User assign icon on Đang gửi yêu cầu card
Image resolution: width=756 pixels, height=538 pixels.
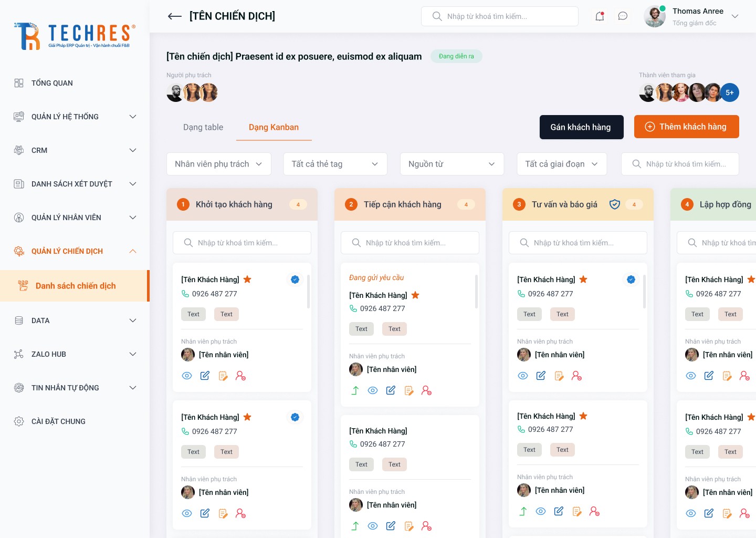pyautogui.click(x=426, y=390)
